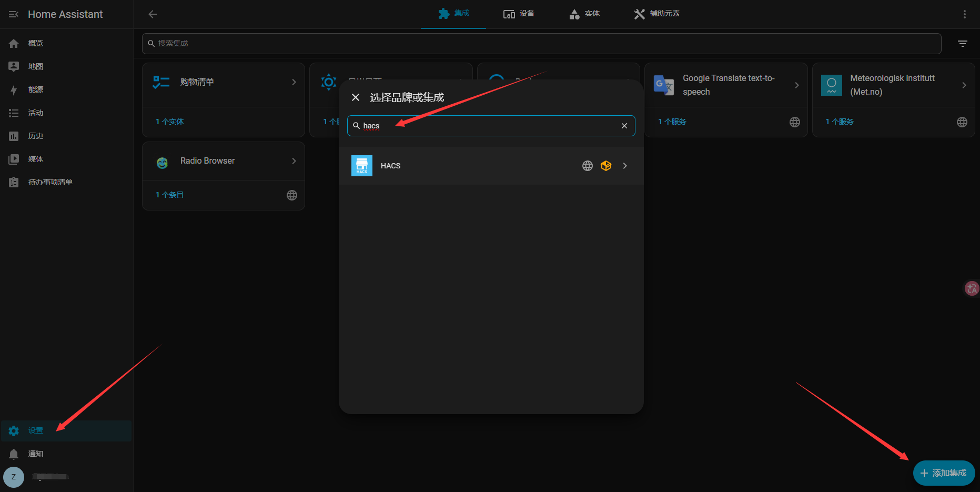Switch to the 实体 entities tab
This screenshot has height=492, width=980.
click(584, 14)
